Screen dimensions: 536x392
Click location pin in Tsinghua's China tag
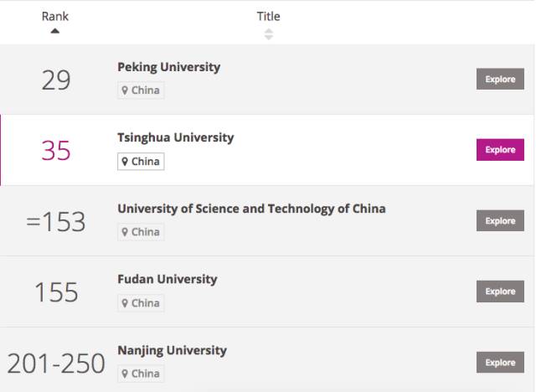125,162
